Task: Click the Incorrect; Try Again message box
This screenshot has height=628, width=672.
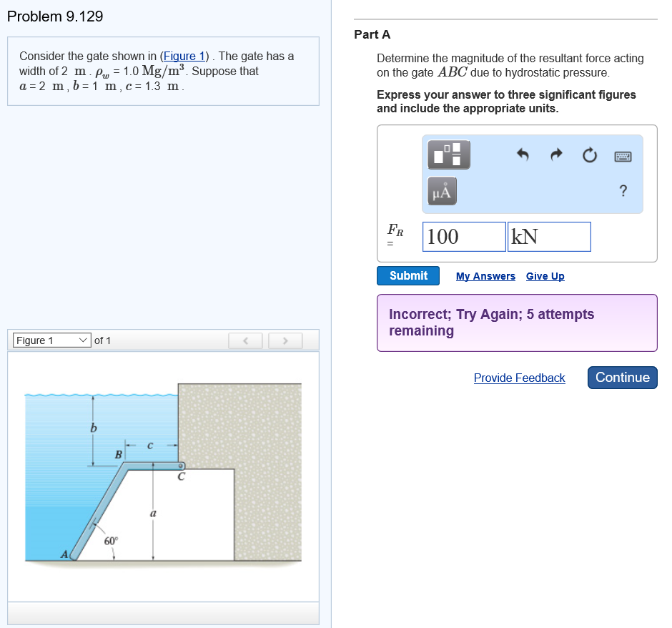Action: [516, 323]
